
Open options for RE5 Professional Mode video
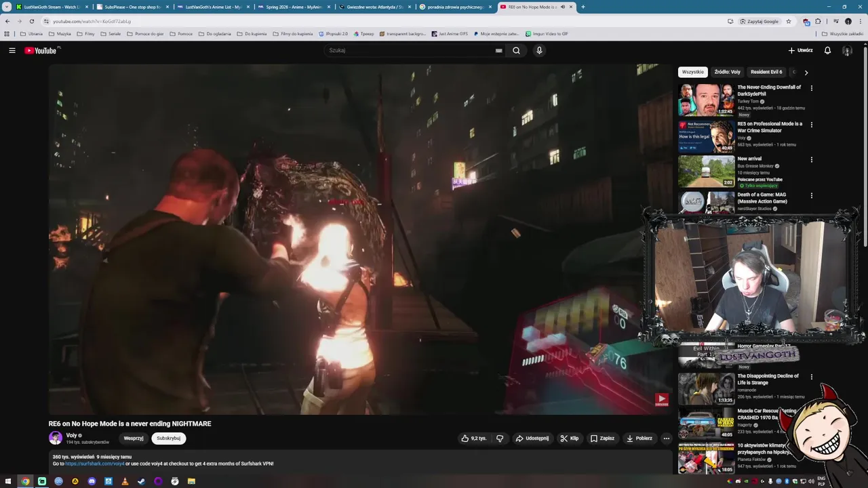pyautogui.click(x=811, y=124)
